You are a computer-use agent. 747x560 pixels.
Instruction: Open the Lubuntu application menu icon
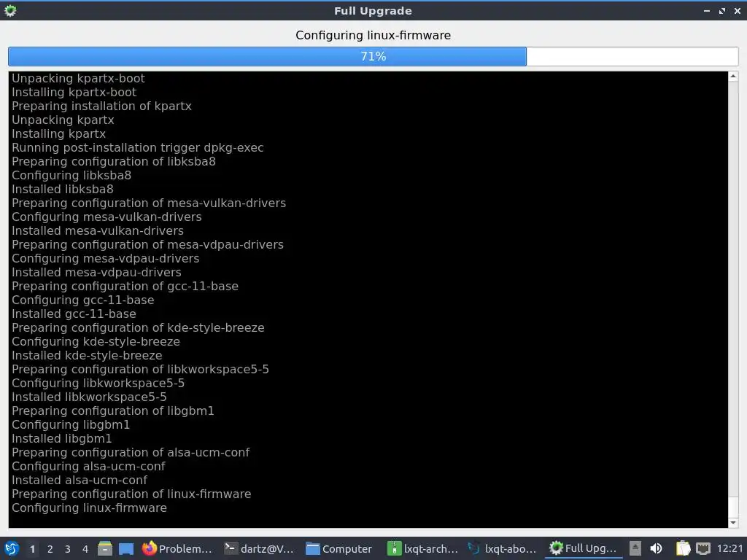(12, 548)
